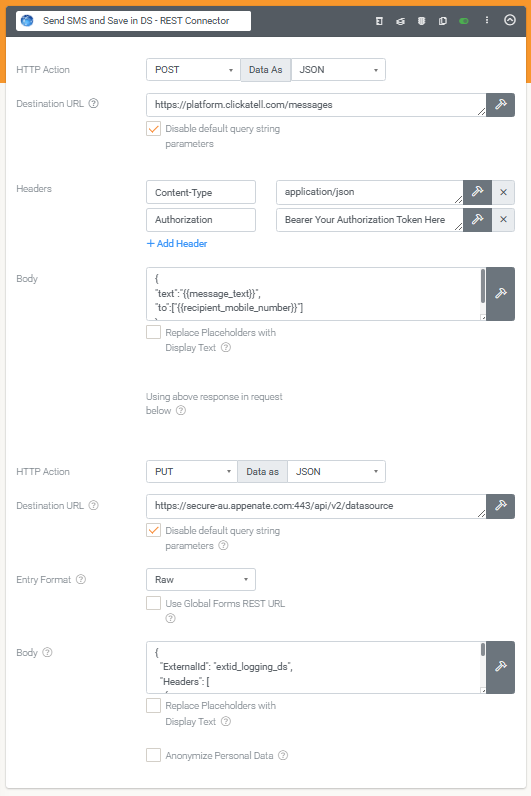Screen dimensions: 531x796
Task: Click the clickatell Destination URL field
Action: [x=316, y=105]
